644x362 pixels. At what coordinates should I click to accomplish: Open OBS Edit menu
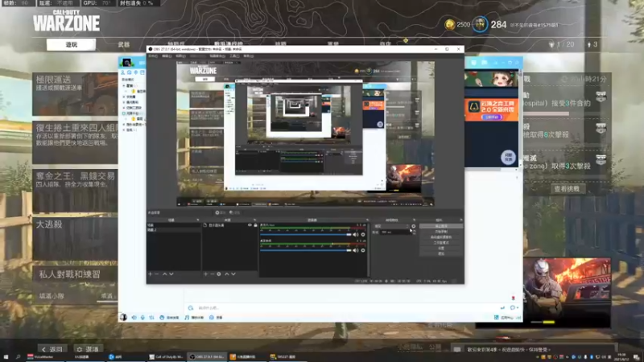click(x=167, y=56)
